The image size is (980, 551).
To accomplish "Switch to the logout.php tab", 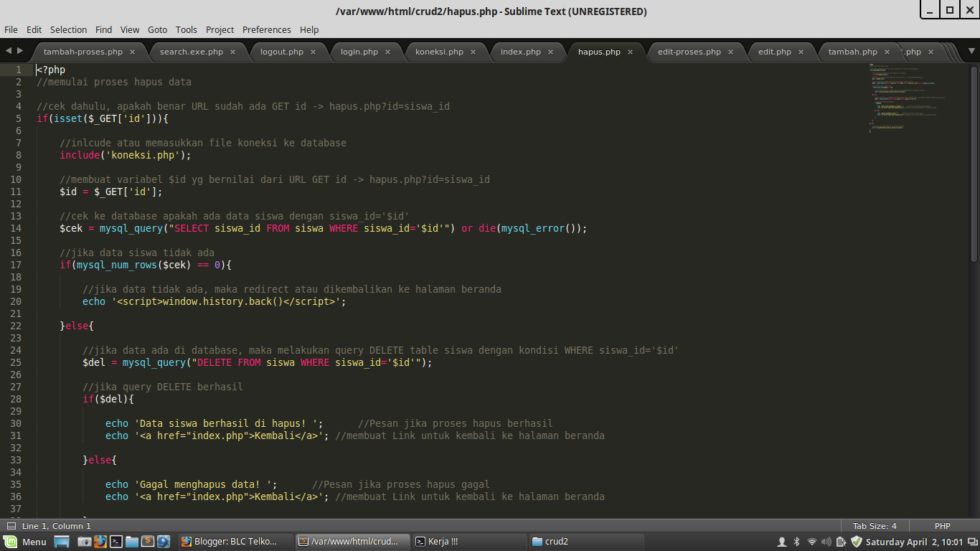I will [x=282, y=52].
